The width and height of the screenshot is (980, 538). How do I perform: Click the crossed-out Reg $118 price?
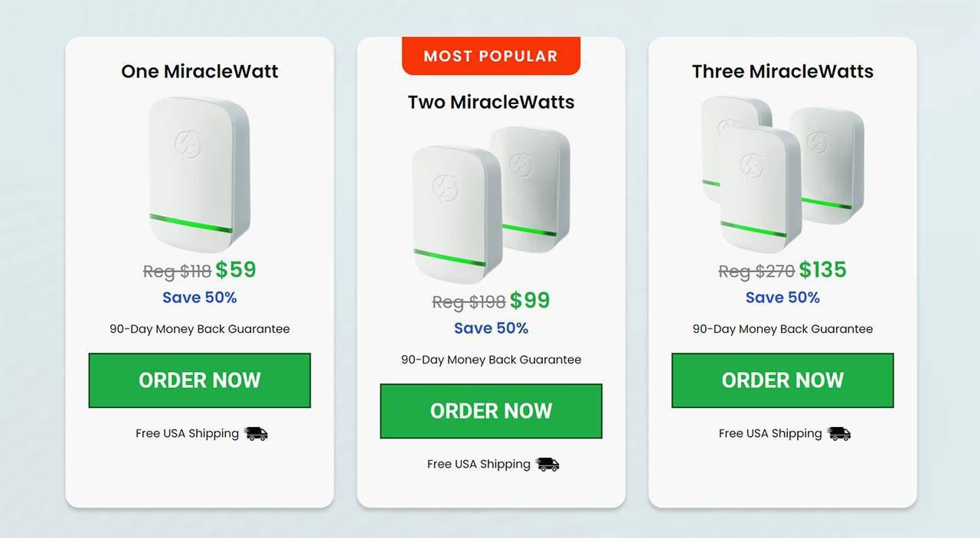[x=177, y=272]
